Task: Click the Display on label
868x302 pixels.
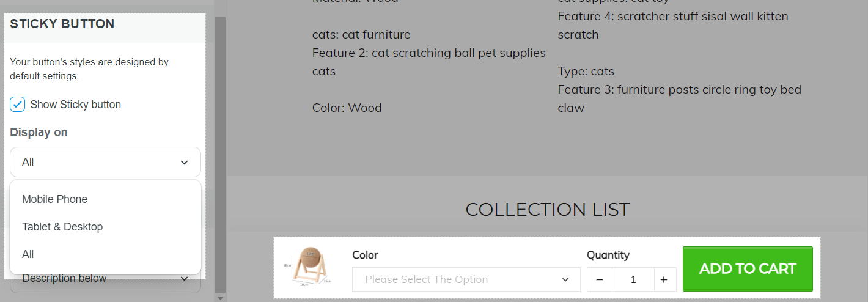Action: (39, 133)
